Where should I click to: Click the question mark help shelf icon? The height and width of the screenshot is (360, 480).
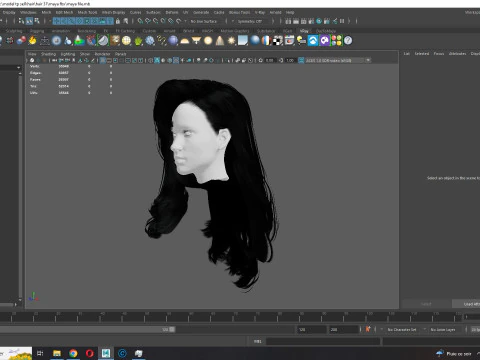click(x=348, y=41)
